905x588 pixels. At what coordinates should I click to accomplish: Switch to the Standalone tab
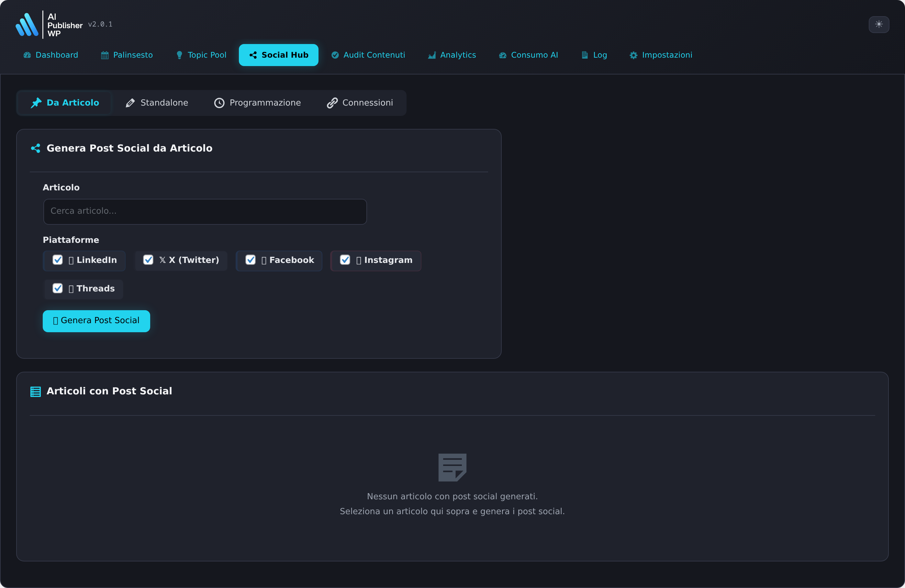point(157,103)
